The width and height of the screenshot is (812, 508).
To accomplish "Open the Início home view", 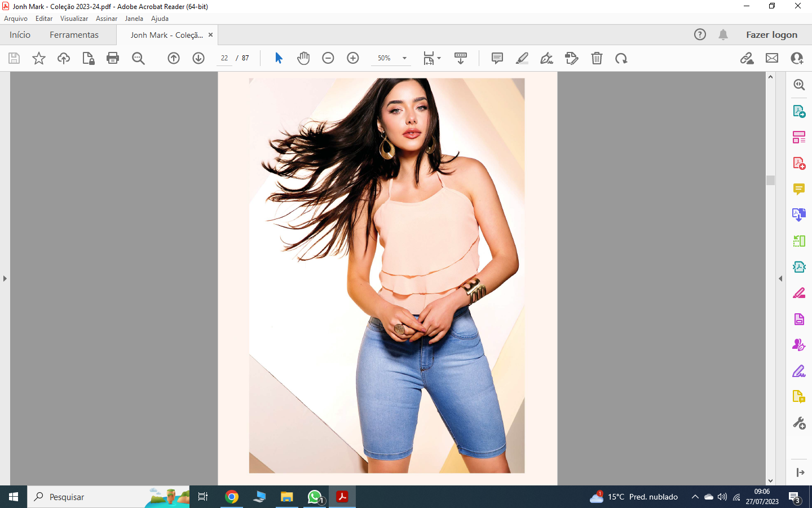I will point(20,35).
